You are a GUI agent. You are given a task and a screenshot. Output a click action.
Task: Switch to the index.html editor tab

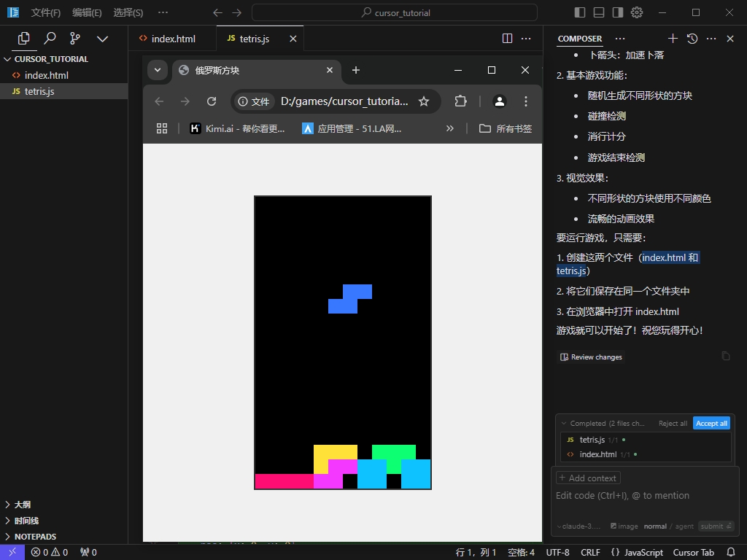[173, 39]
